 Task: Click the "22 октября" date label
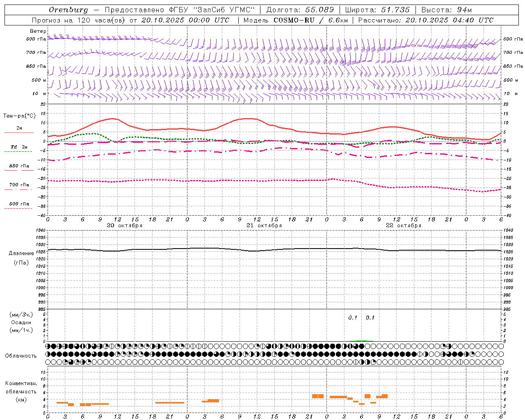(403, 226)
